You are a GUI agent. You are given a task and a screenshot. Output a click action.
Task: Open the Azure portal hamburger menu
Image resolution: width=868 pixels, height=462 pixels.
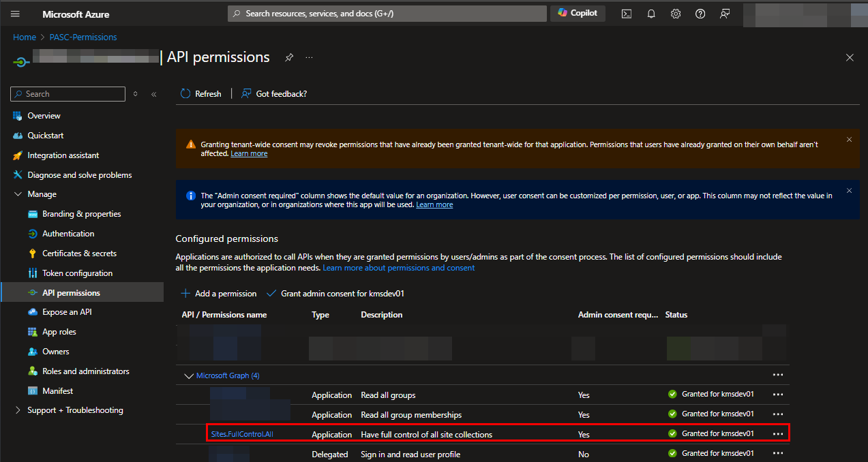pos(15,14)
